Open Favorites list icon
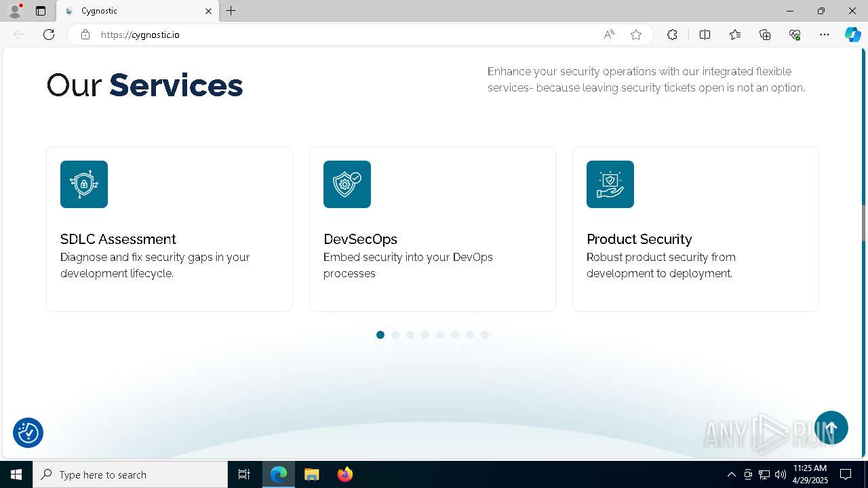 735,35
